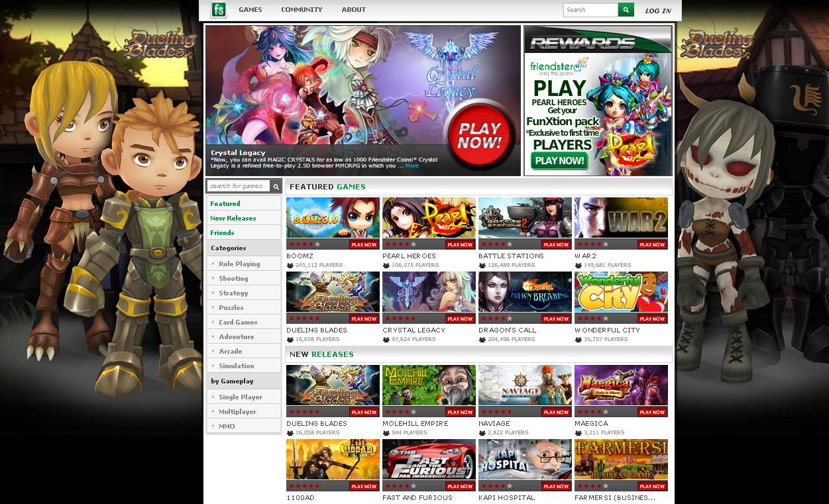Screen dimensions: 829x504
Task: Click the players icon under Boomz
Action: coord(290,266)
